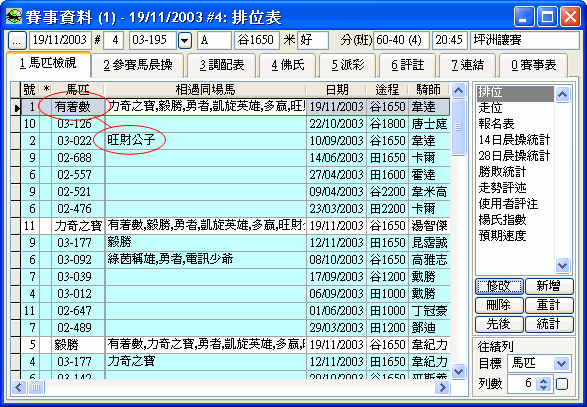Click right arrow of horizontal scrollbar

pyautogui.click(x=442, y=387)
